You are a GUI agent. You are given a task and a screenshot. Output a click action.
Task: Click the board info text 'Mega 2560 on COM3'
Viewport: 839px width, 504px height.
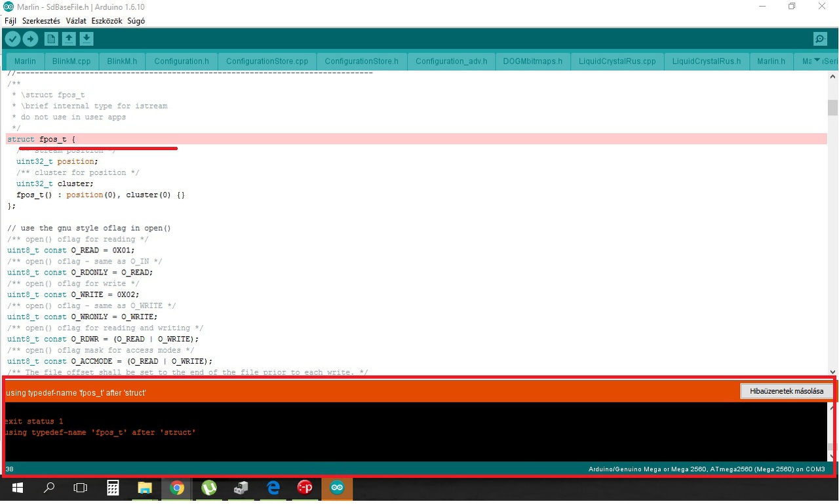click(x=707, y=469)
